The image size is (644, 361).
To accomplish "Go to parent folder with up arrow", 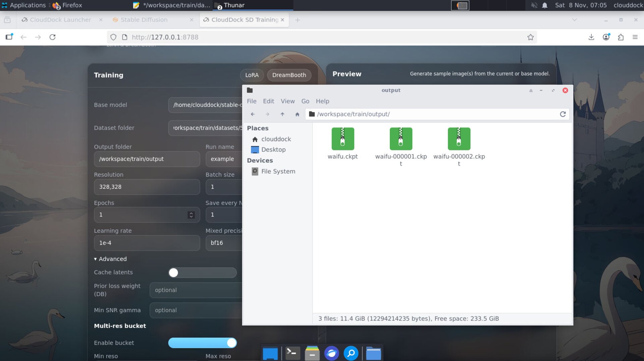I will [x=282, y=114].
